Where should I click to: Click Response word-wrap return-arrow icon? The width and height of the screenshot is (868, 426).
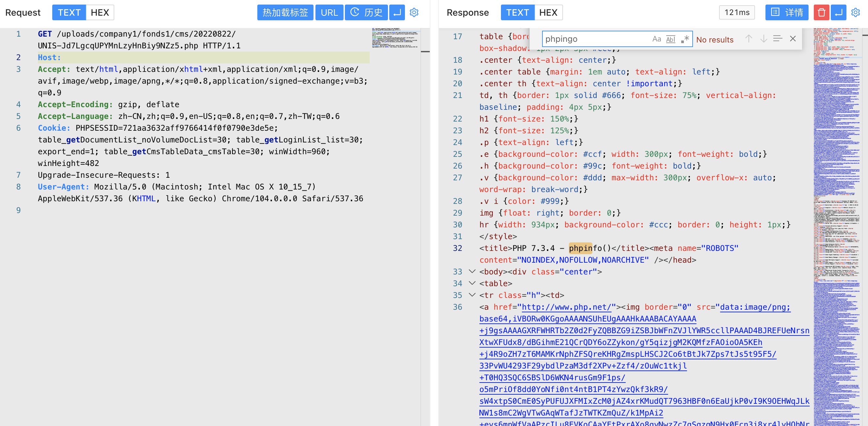(x=838, y=12)
